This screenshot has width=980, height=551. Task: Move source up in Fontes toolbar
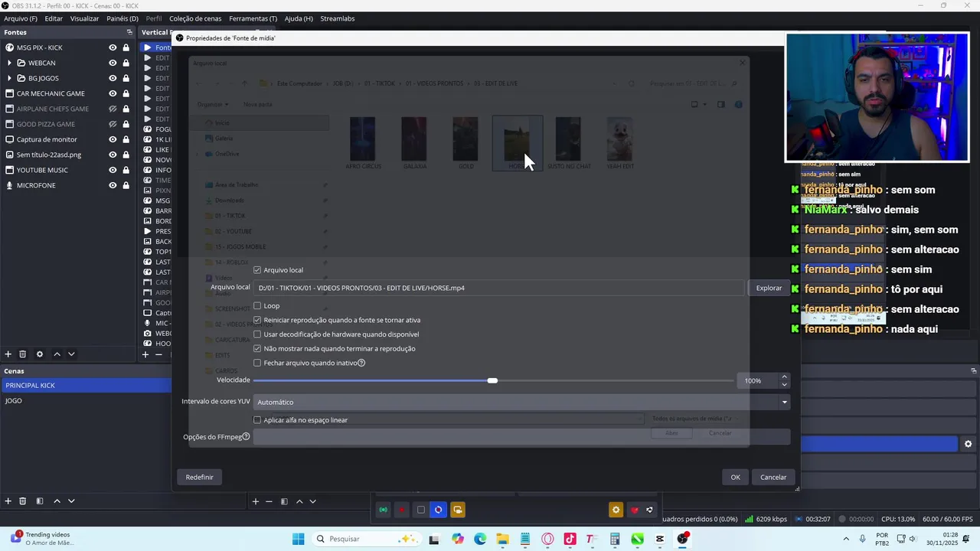[x=57, y=354]
